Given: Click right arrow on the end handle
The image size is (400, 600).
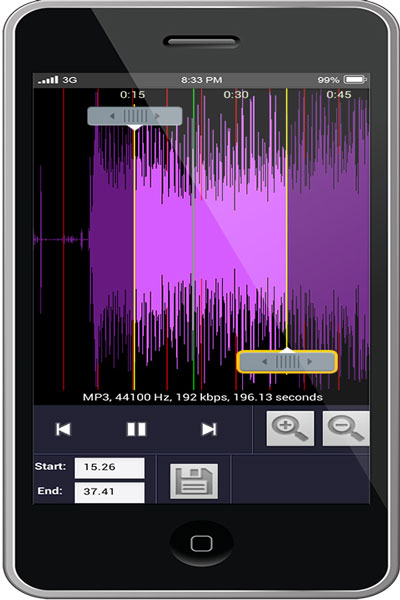Looking at the screenshot, I should tap(310, 362).
